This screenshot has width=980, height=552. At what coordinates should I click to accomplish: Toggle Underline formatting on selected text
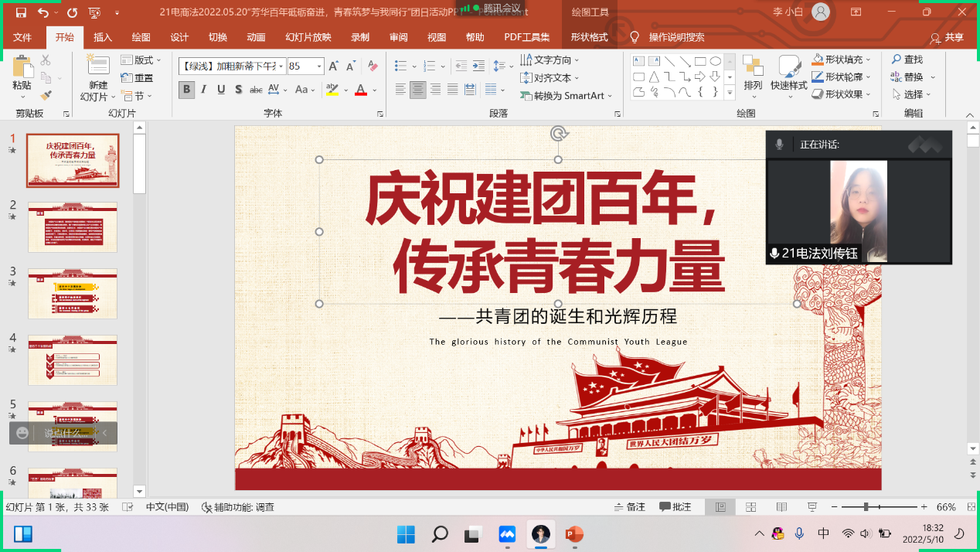point(221,90)
